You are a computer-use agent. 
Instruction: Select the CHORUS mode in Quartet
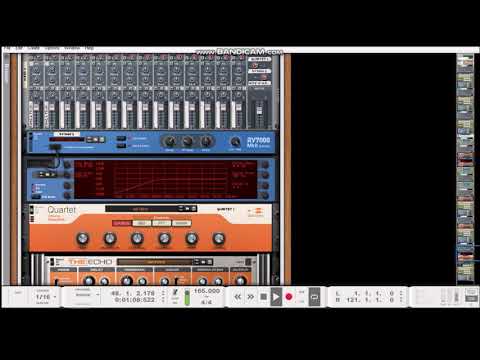122,223
